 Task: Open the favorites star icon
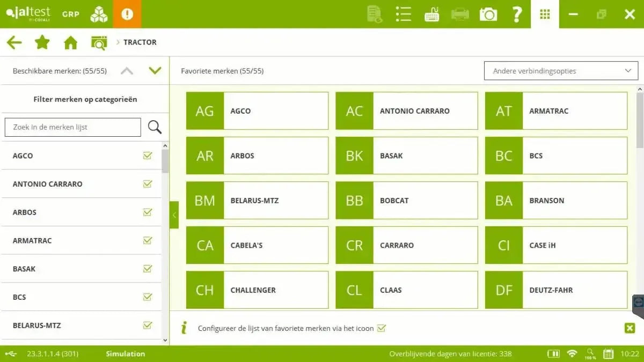(42, 42)
